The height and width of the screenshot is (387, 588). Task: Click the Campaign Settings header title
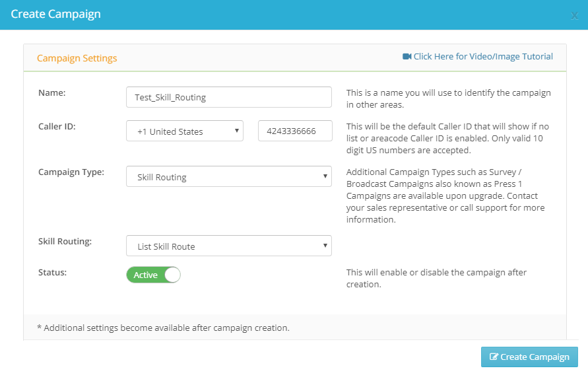[77, 58]
